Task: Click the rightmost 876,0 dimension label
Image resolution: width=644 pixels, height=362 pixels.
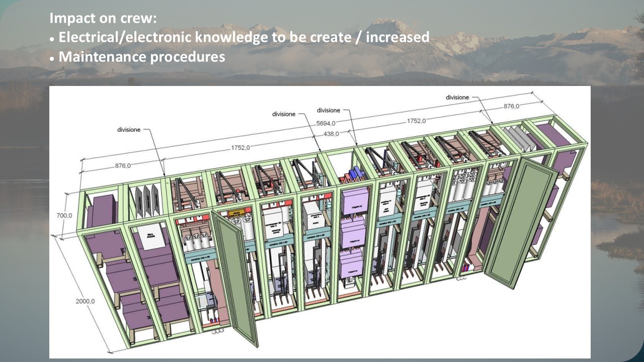Action: point(511,106)
